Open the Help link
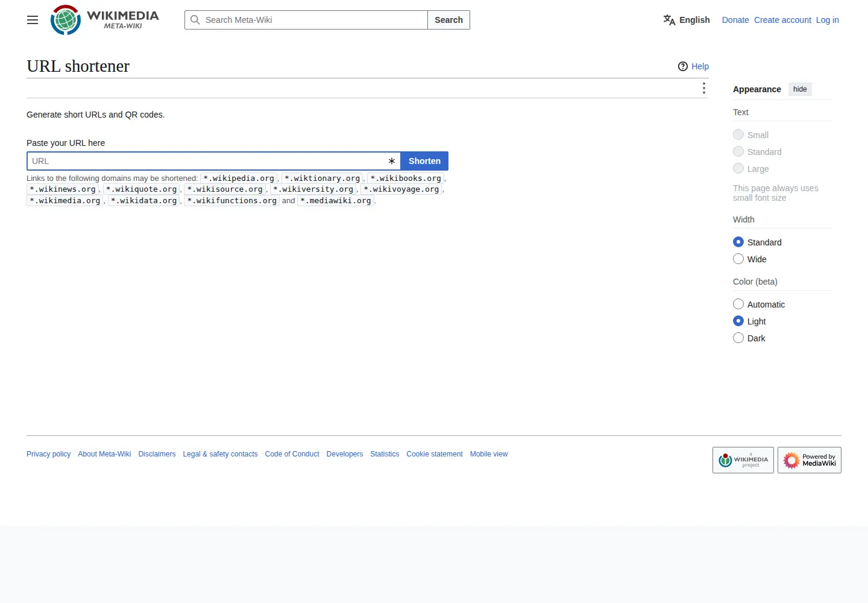This screenshot has width=868, height=603. tap(700, 66)
